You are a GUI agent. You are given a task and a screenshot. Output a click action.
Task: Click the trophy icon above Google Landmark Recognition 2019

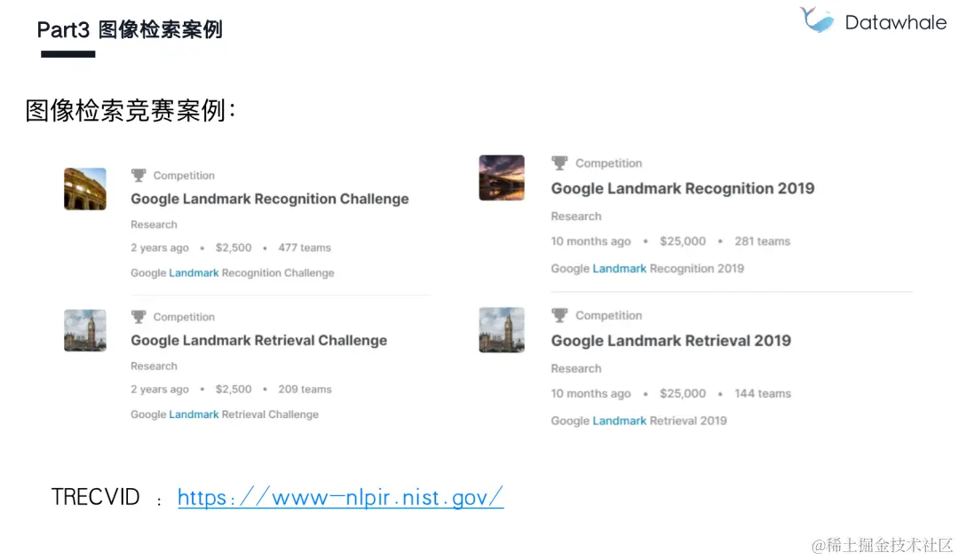(x=559, y=163)
